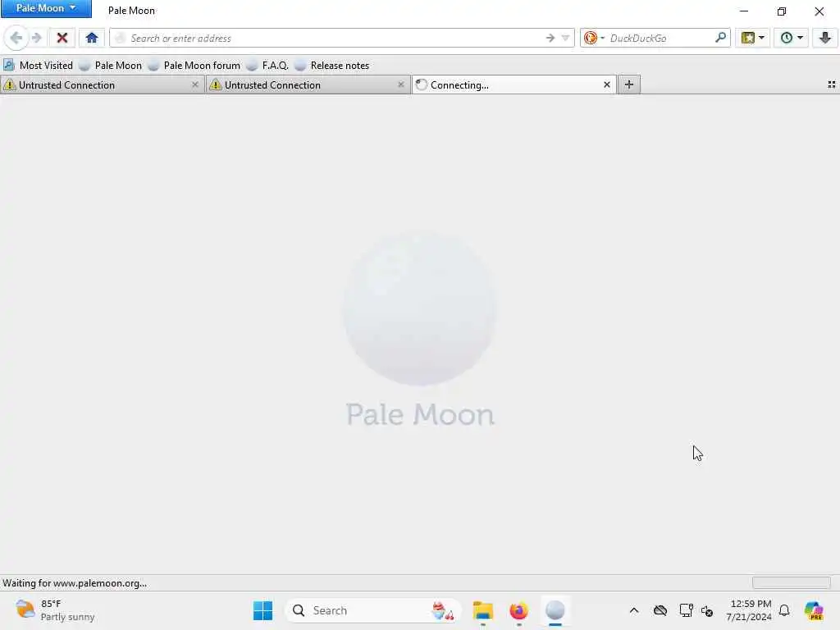
Task: Open the F.A.Q. bookmark
Action: pos(268,66)
